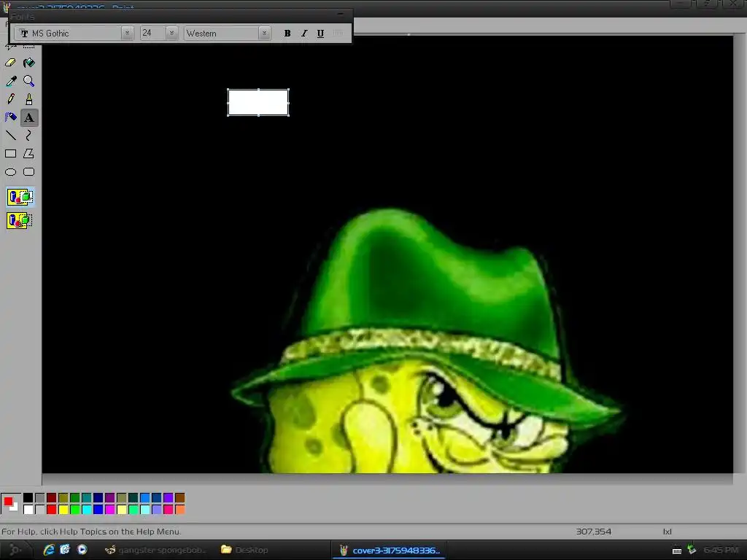Click the foreground/background color indicator box
747x560 pixels.
(x=10, y=503)
